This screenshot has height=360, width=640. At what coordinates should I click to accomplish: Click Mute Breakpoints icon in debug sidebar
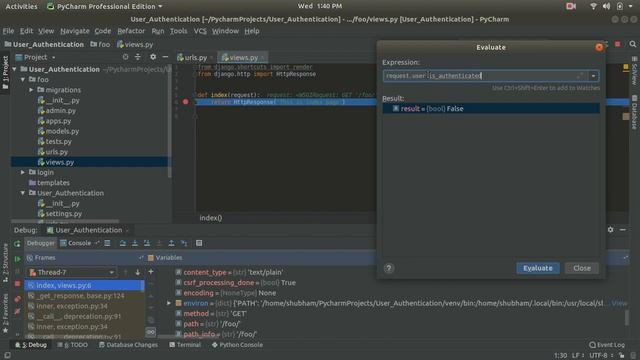pos(17,312)
